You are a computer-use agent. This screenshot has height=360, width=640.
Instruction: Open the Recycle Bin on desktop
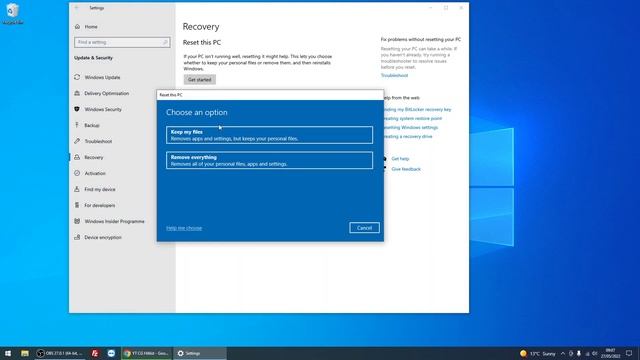pyautogui.click(x=13, y=13)
